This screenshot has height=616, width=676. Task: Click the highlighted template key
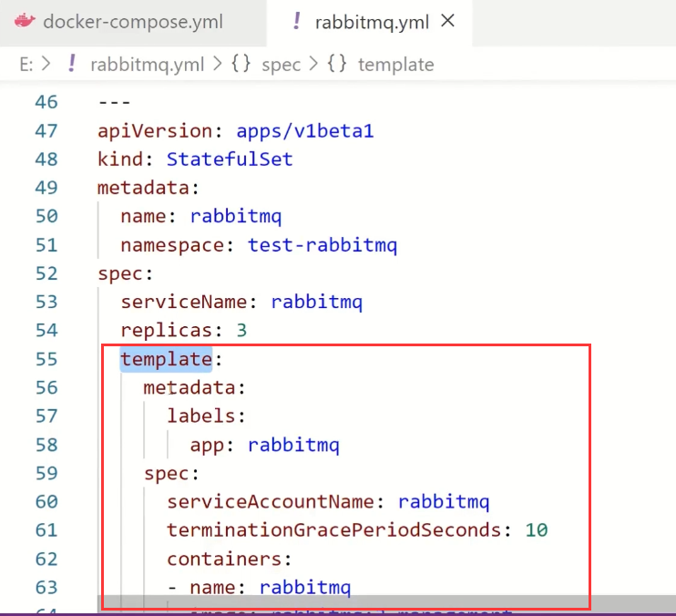(x=166, y=359)
